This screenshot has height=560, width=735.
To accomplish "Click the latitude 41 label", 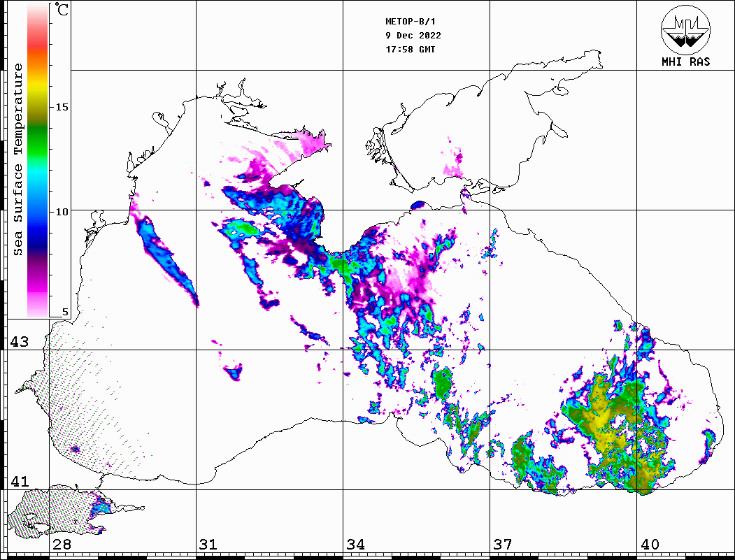I will 19,482.
